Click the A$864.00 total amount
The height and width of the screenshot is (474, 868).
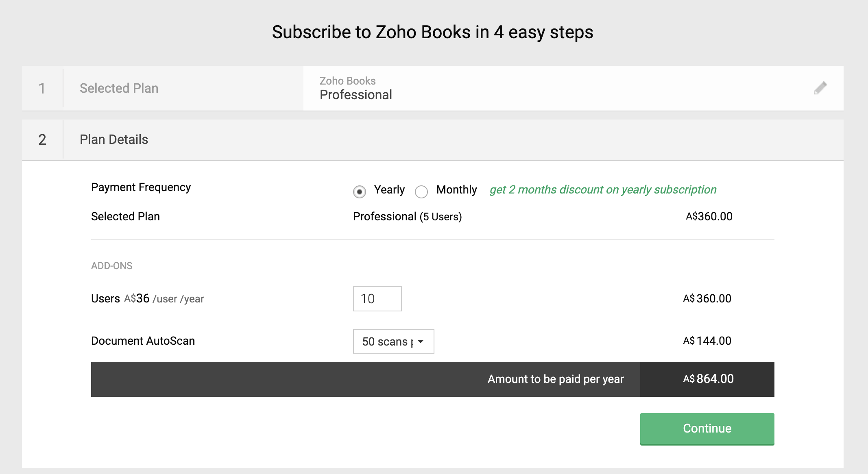pyautogui.click(x=708, y=379)
